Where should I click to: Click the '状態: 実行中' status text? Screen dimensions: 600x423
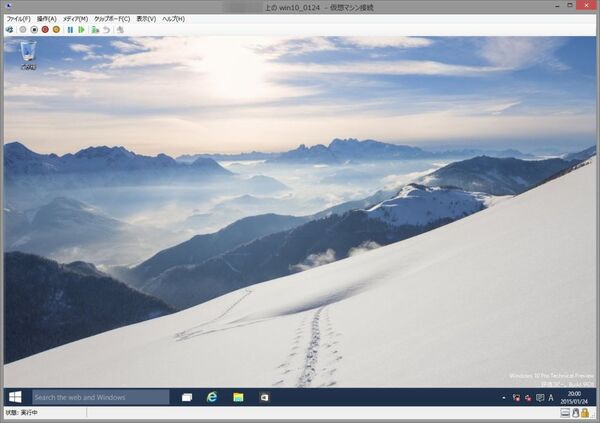(x=21, y=413)
